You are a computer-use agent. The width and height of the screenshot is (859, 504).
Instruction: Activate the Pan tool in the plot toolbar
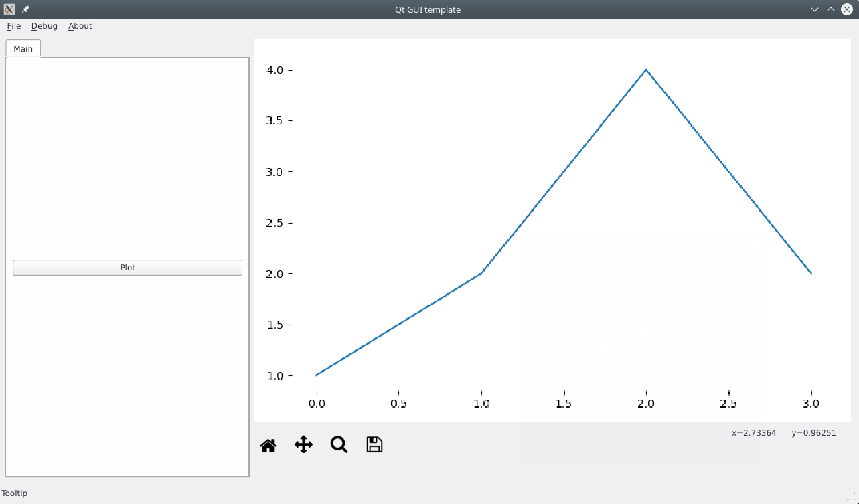[x=303, y=444]
